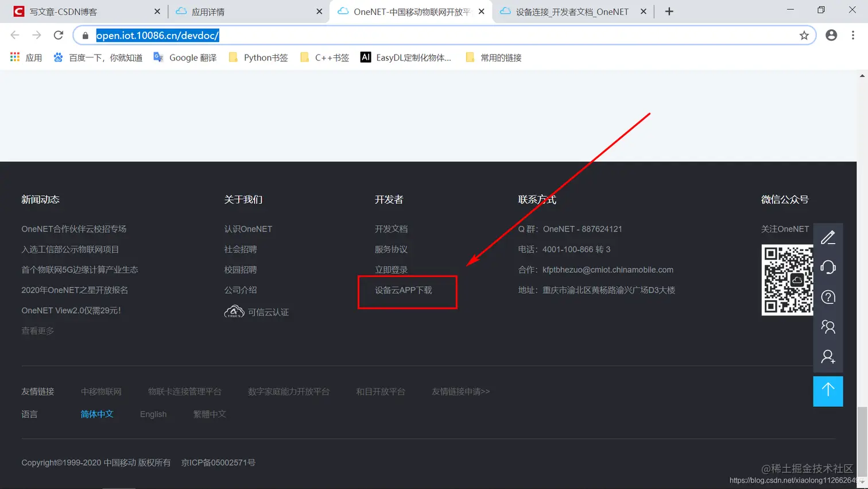Screen dimensions: 868x489
Task: Click the 立即登录 link
Action: pos(391,269)
